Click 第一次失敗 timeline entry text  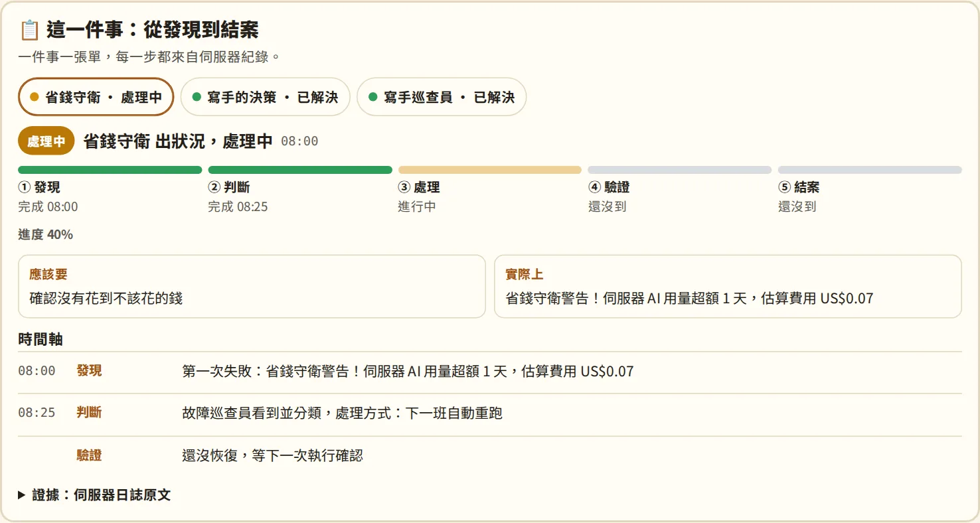point(408,371)
